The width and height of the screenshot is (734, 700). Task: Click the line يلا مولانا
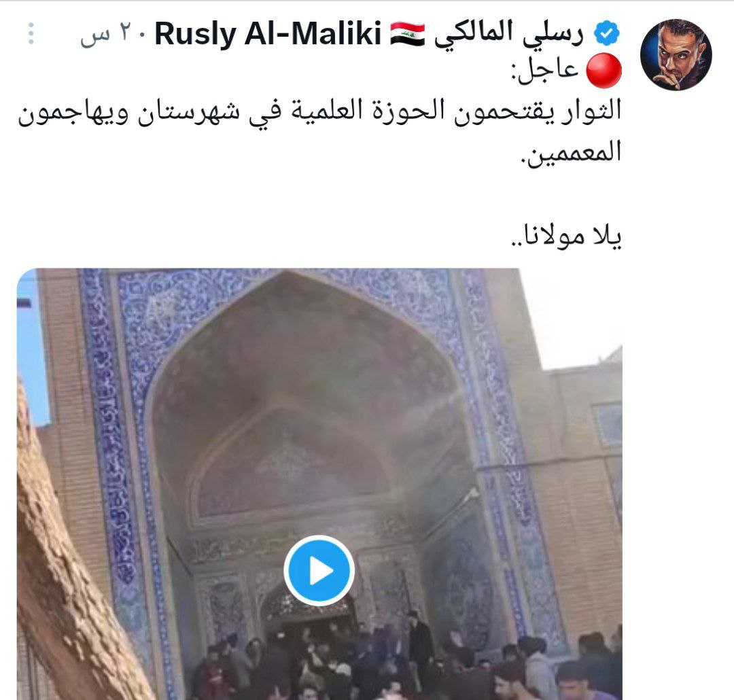[x=566, y=235]
